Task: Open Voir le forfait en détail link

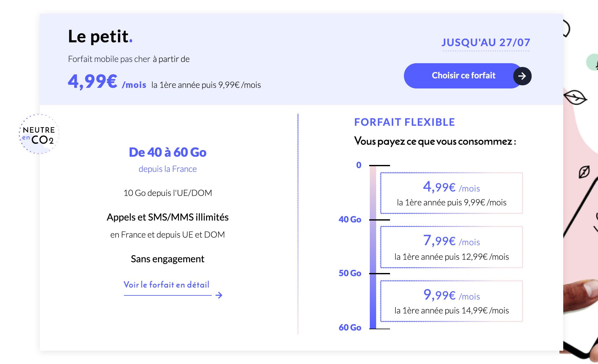Action: point(167,285)
